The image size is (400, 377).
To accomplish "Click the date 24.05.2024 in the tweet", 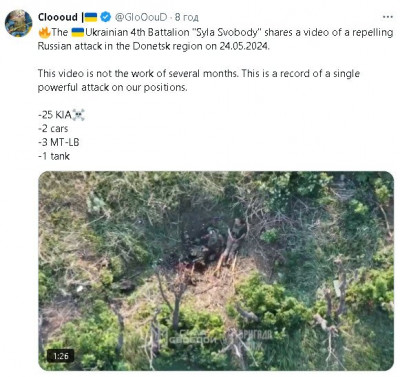I will click(244, 46).
